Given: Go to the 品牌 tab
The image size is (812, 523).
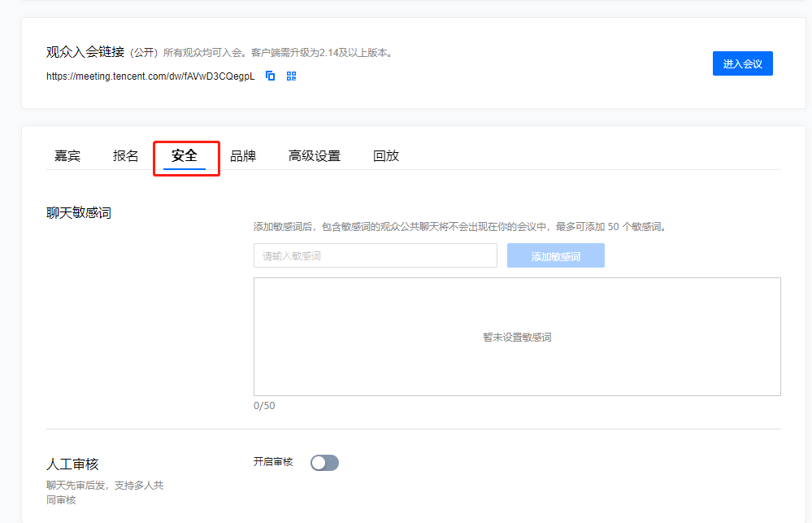Looking at the screenshot, I should point(243,155).
